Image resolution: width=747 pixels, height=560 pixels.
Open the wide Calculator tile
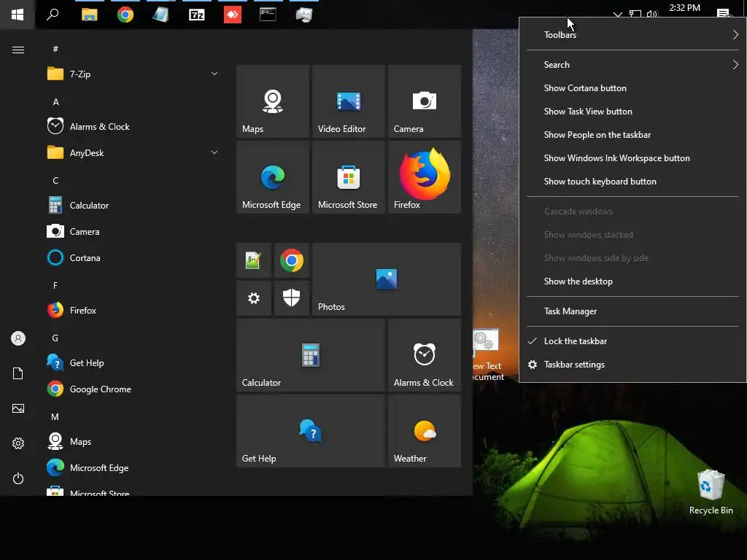[x=311, y=355]
